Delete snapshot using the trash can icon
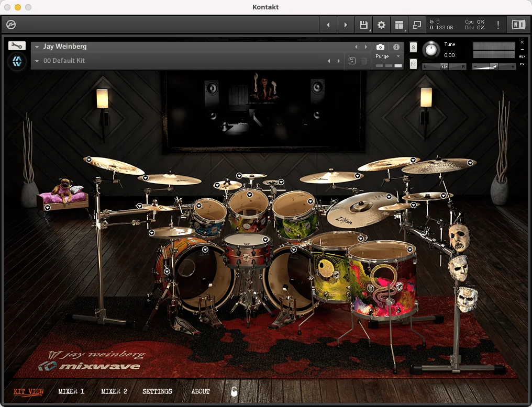 (x=364, y=61)
